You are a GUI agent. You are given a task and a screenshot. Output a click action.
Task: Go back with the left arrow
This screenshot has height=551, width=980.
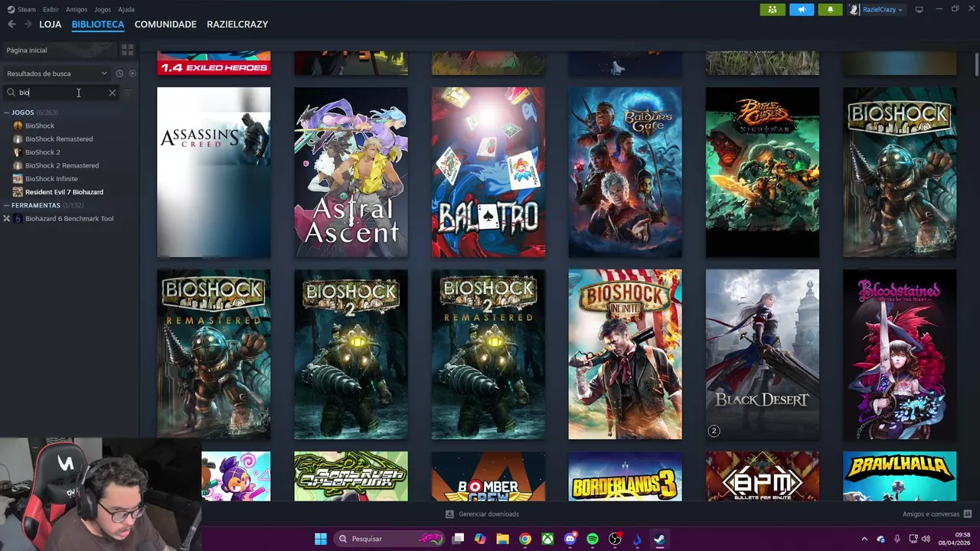(11, 24)
